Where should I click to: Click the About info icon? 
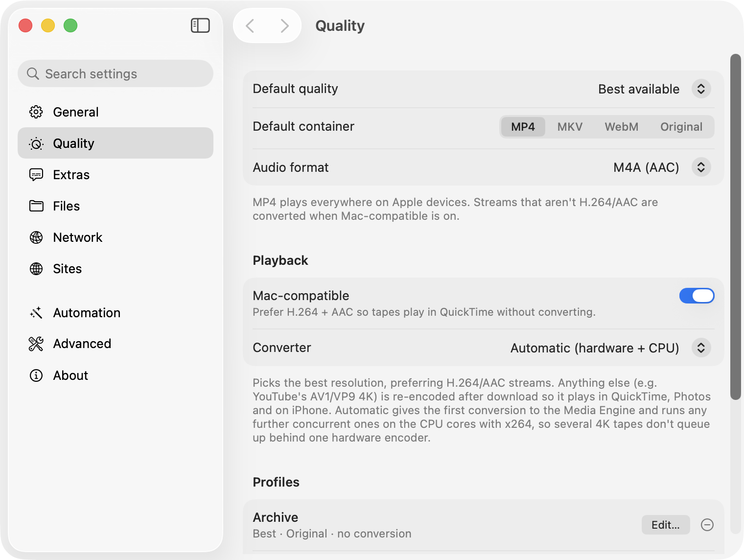[x=36, y=375]
